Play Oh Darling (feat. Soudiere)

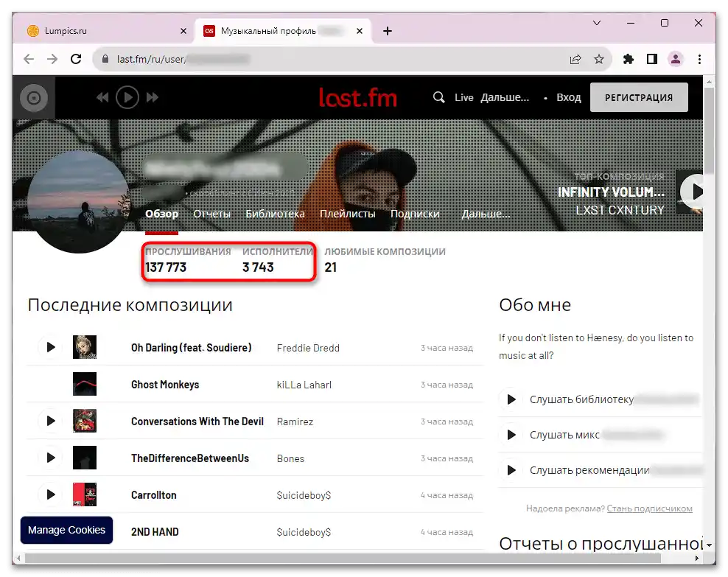(51, 347)
